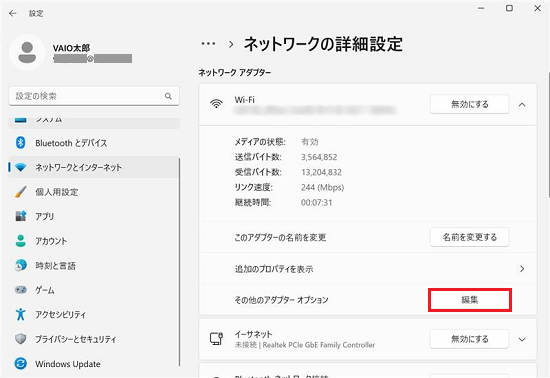
Task: Click the 編集 button for adapter options
Action: point(469,300)
